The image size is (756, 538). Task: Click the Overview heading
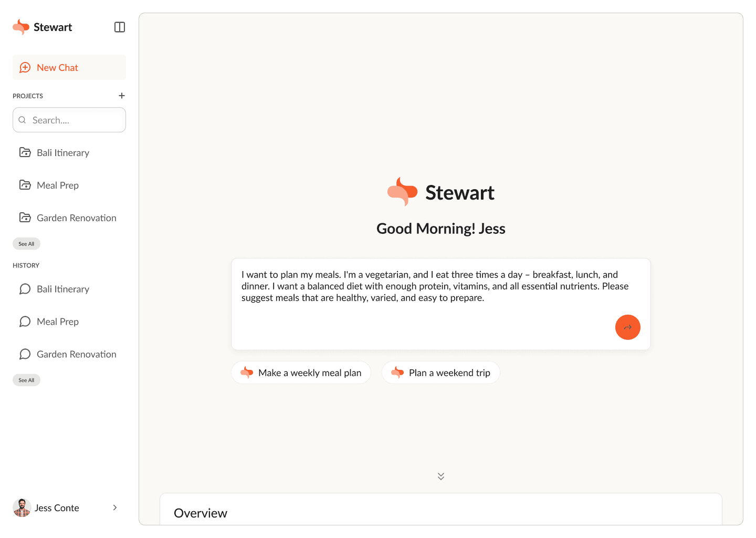[x=201, y=513]
